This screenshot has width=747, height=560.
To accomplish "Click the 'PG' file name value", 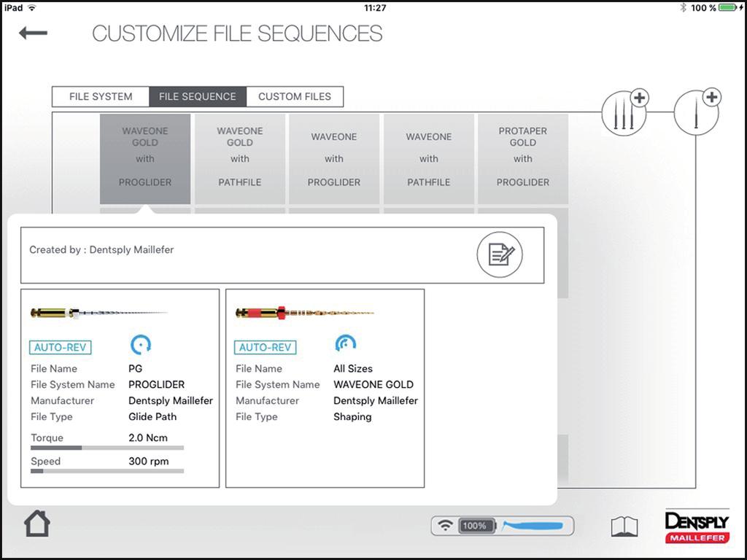I will pyautogui.click(x=135, y=368).
